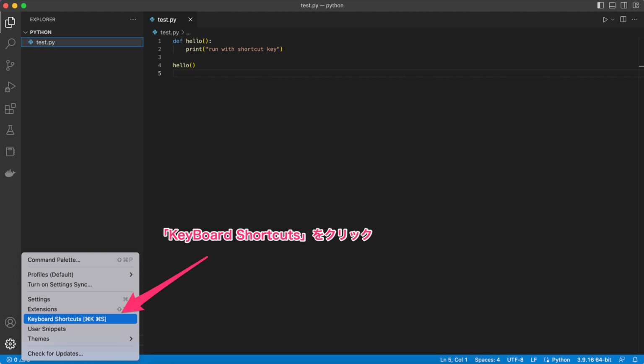644x364 pixels.
Task: Select the Source Control icon
Action: pyautogui.click(x=10, y=65)
